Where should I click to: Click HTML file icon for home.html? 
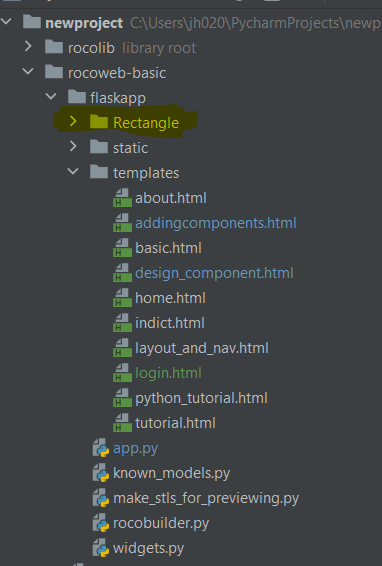point(122,297)
